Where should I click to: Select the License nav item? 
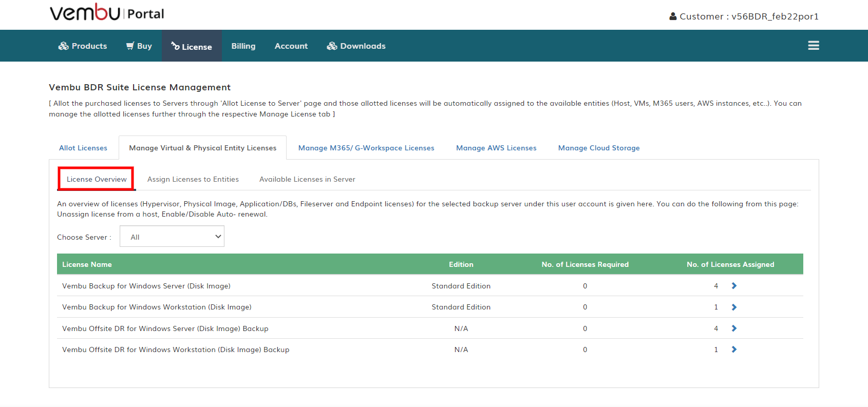pyautogui.click(x=192, y=46)
